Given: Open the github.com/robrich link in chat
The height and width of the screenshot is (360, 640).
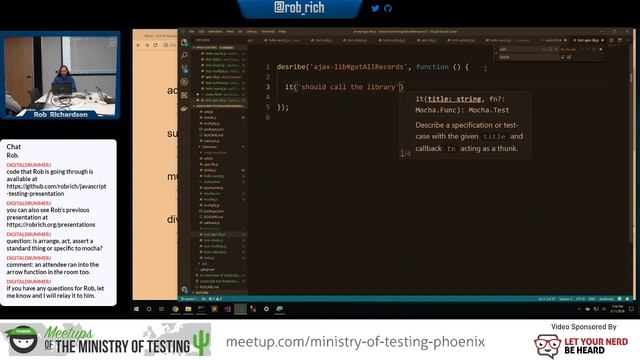Looking at the screenshot, I should tap(56, 190).
